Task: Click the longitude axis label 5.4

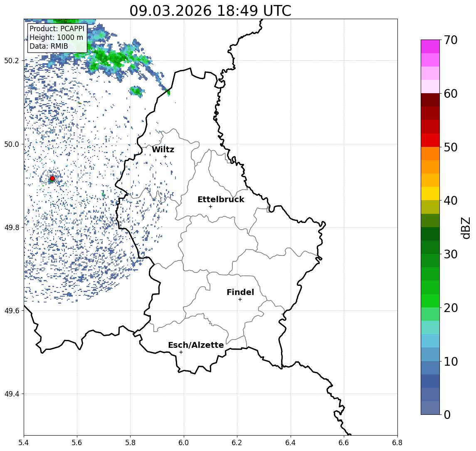Action: [x=24, y=443]
